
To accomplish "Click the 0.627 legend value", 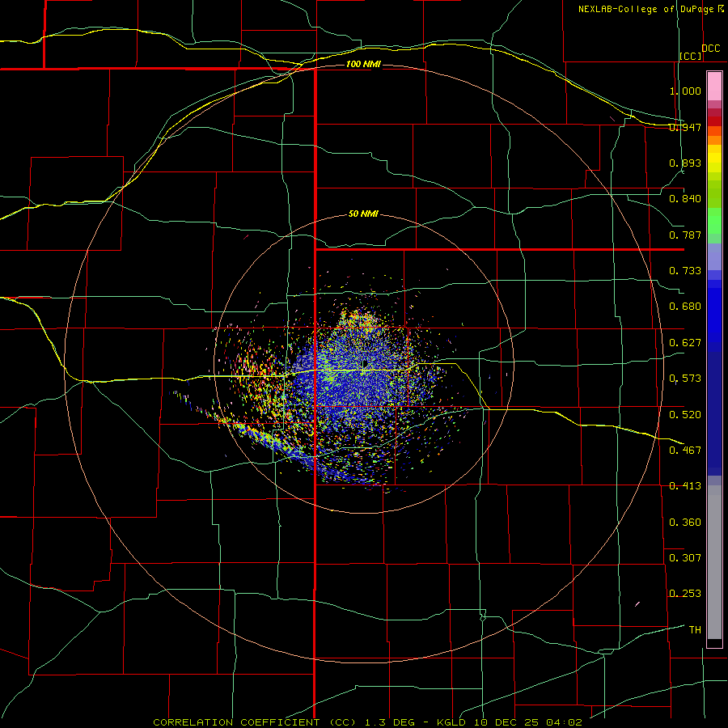I will point(685,343).
